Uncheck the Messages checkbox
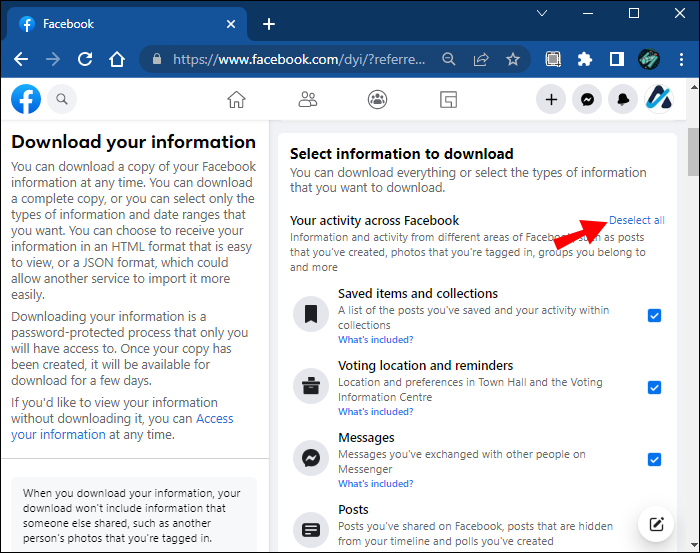Viewport: 700px width, 553px height. pyautogui.click(x=654, y=459)
